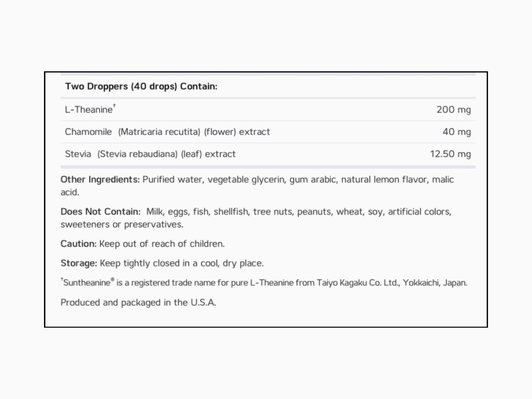
Task: Select the Stevia leaf extract row label
Action: (150, 154)
